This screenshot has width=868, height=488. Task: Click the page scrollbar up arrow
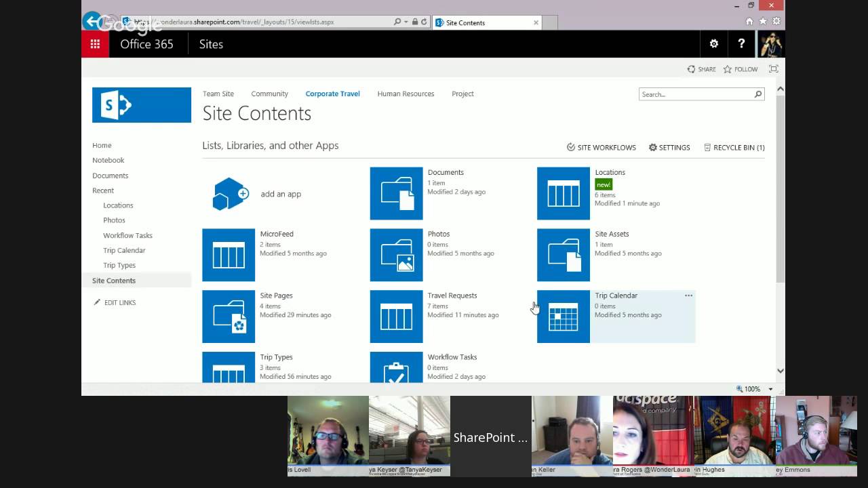click(780, 89)
